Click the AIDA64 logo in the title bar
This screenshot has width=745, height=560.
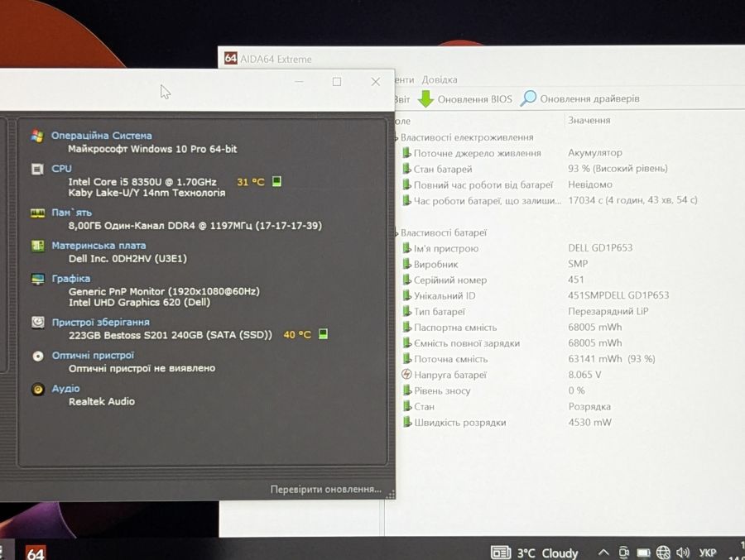[x=230, y=58]
